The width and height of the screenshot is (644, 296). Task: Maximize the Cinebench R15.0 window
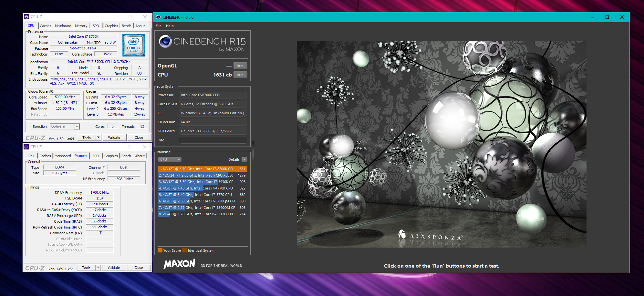pyautogui.click(x=607, y=17)
